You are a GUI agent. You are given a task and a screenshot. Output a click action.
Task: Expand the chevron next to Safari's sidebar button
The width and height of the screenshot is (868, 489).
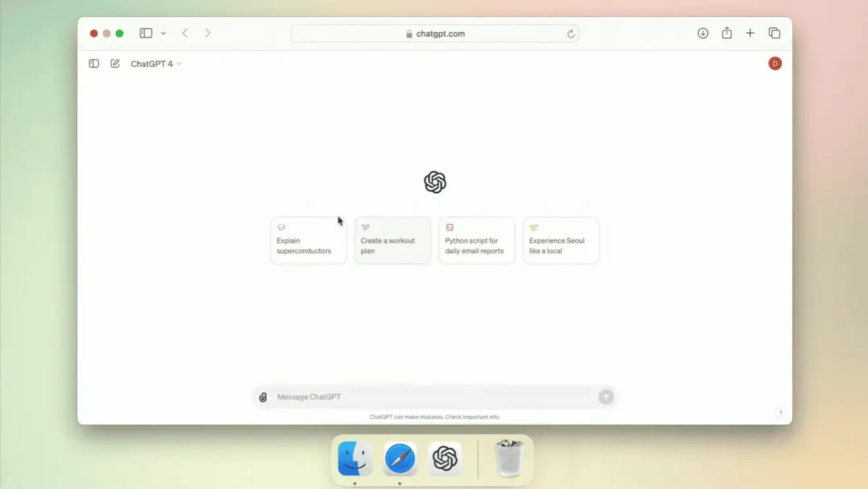(163, 33)
